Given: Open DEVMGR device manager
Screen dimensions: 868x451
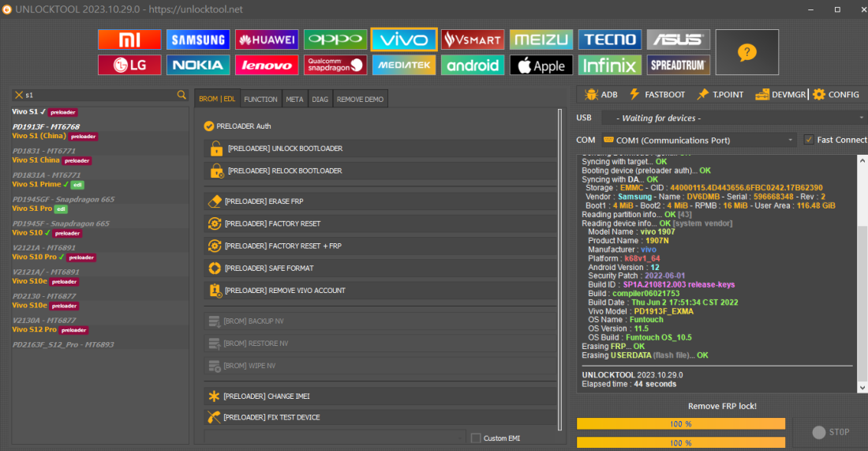Looking at the screenshot, I should tap(780, 95).
